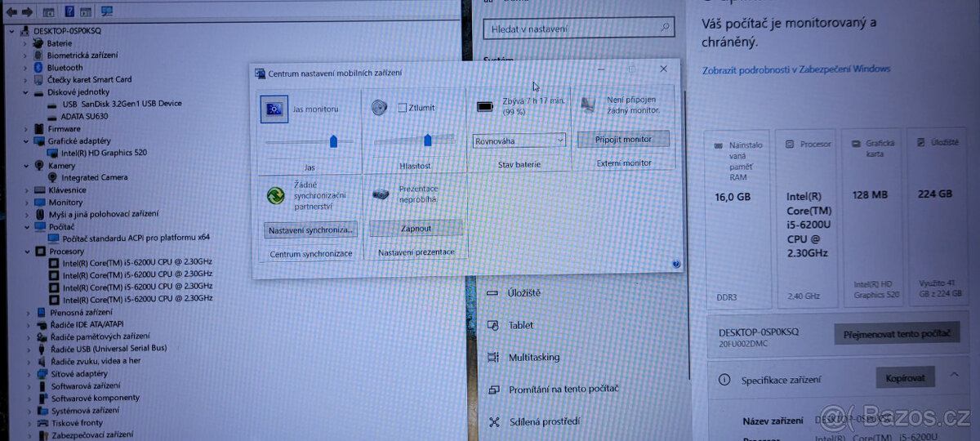Enable the Ztlumit mute checkbox
Viewport: 980px width, 441px height.
[x=402, y=108]
